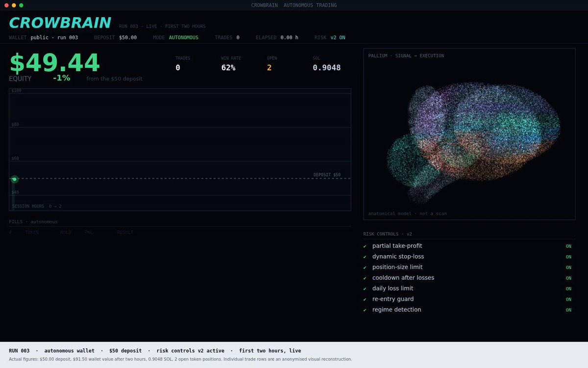Click the pallium brain model visualization
Viewport: 588px width, 368px height.
pyautogui.click(x=473, y=142)
